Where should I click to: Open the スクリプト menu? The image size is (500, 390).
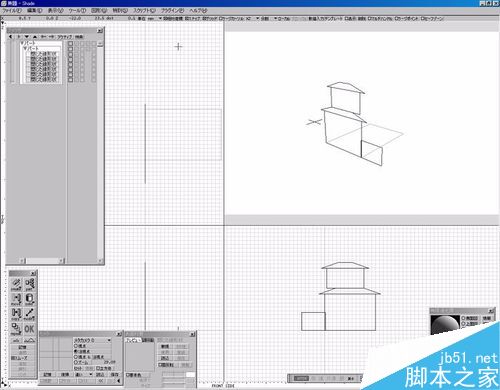[144, 11]
